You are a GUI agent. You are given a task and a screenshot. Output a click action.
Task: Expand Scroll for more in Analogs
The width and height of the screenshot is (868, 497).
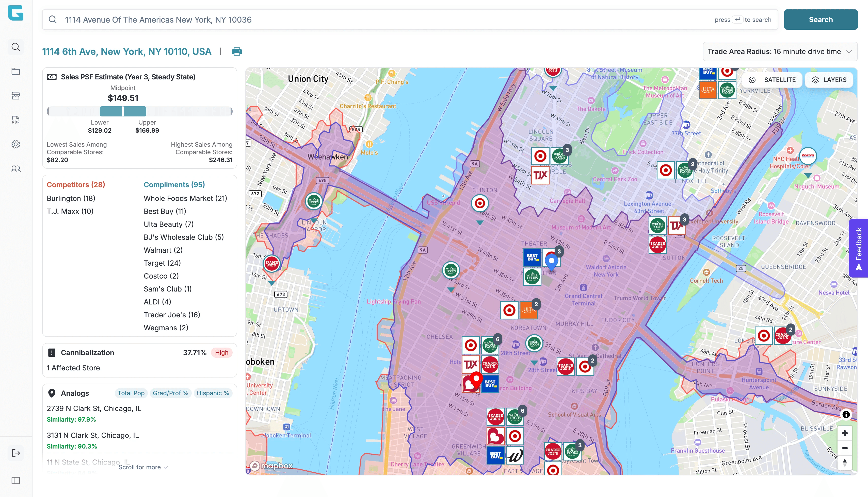coord(143,467)
